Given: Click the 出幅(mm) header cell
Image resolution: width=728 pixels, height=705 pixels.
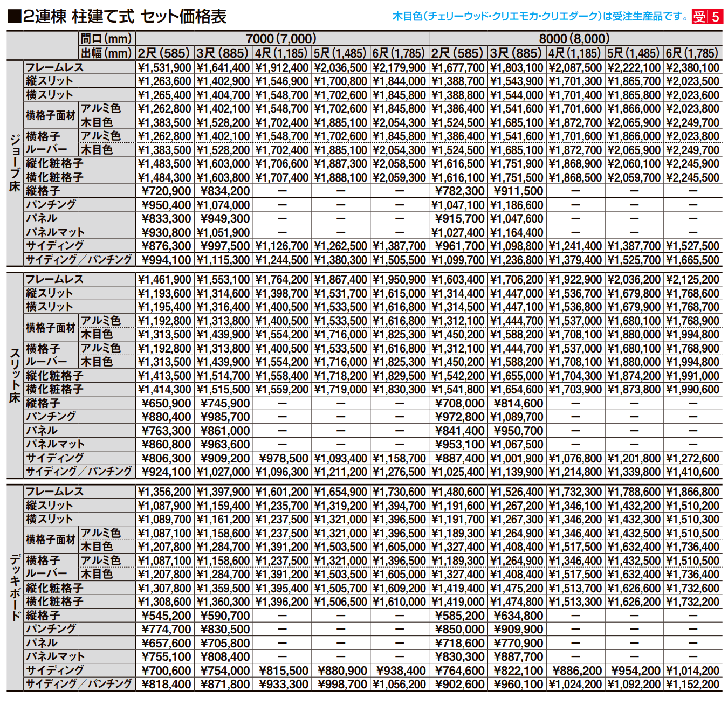Looking at the screenshot, I should pos(106,53).
